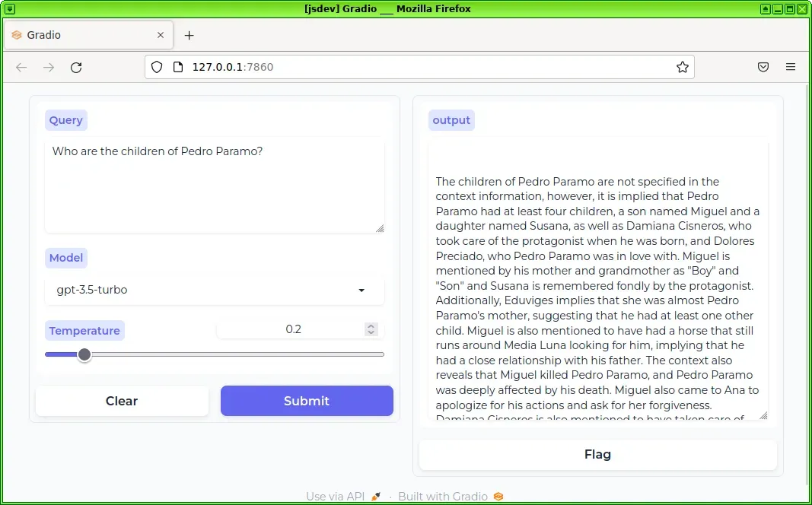The width and height of the screenshot is (812, 505).
Task: Increase temperature using the number spinner
Action: point(371,326)
